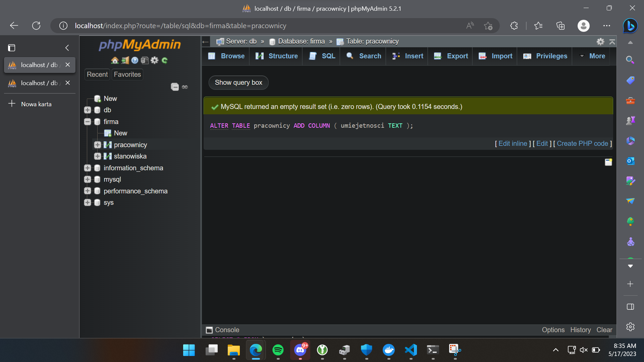Open Edge sidebar Tools briefcase icon
644x362 pixels.
click(630, 101)
